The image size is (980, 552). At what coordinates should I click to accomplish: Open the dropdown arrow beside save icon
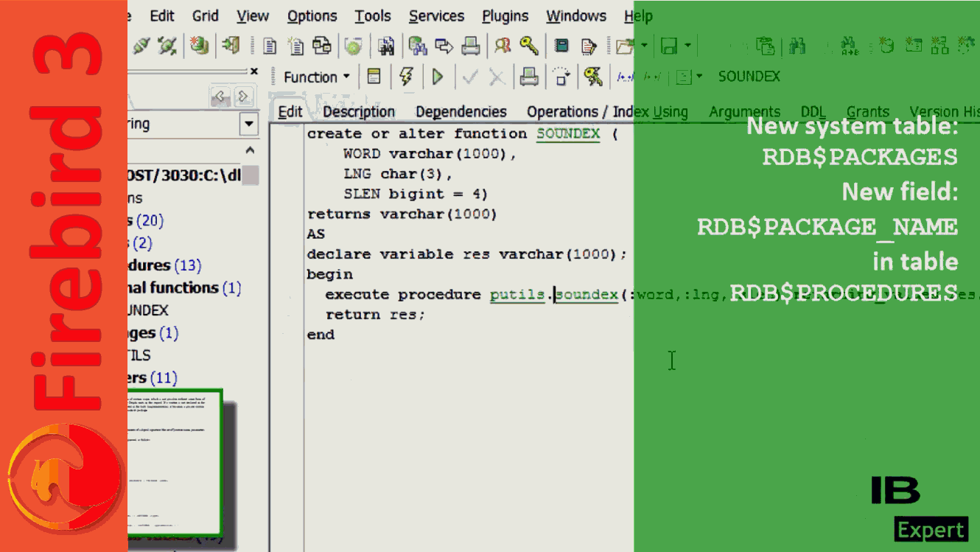pos(688,46)
